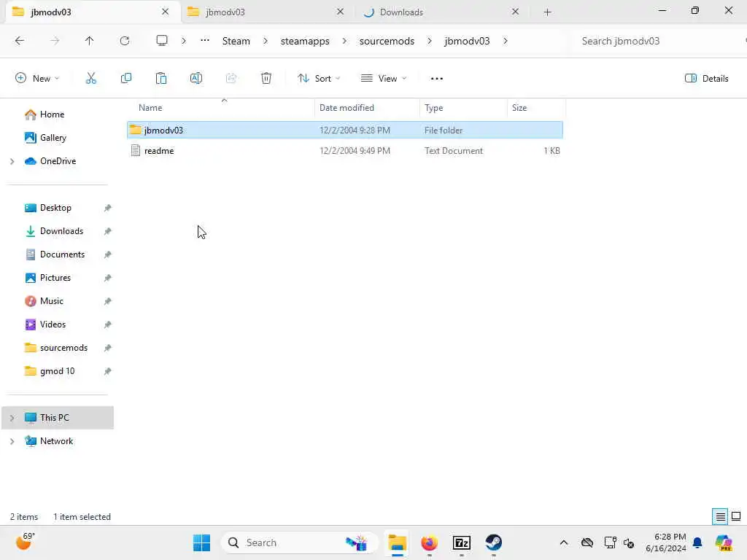Open the notification bell icon

pyautogui.click(x=697, y=542)
